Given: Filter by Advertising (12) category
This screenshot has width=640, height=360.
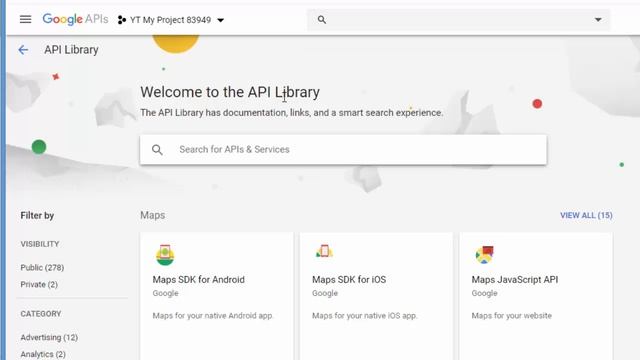Looking at the screenshot, I should (49, 338).
